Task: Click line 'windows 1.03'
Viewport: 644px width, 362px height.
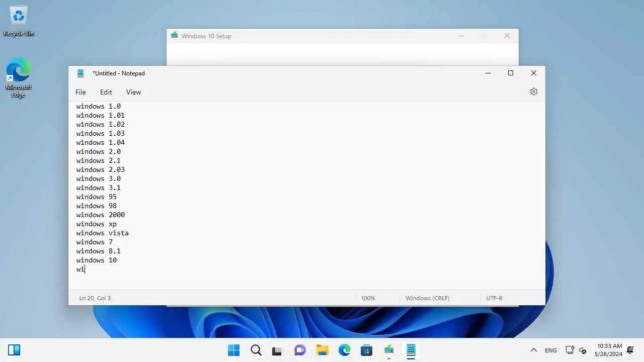Action: pyautogui.click(x=101, y=133)
